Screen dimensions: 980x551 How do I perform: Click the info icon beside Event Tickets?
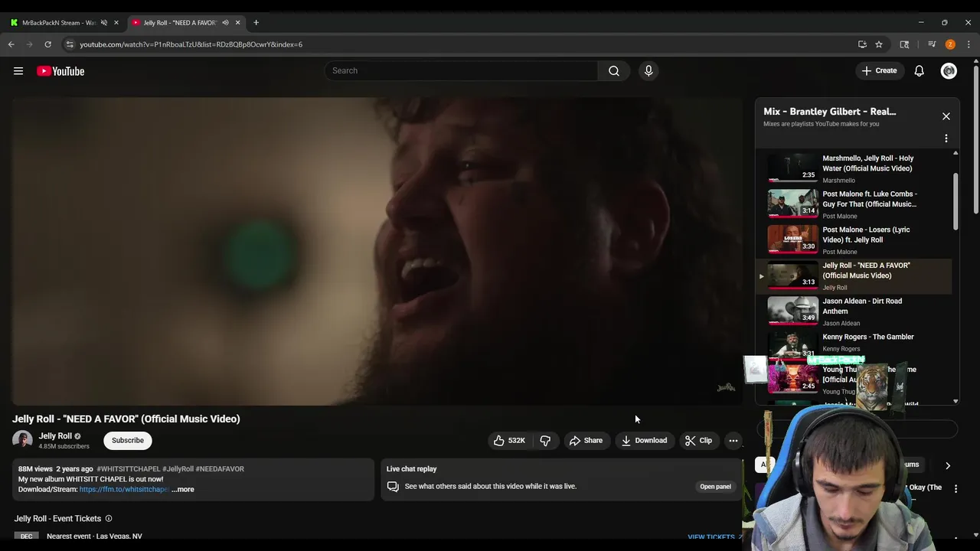pyautogui.click(x=109, y=519)
